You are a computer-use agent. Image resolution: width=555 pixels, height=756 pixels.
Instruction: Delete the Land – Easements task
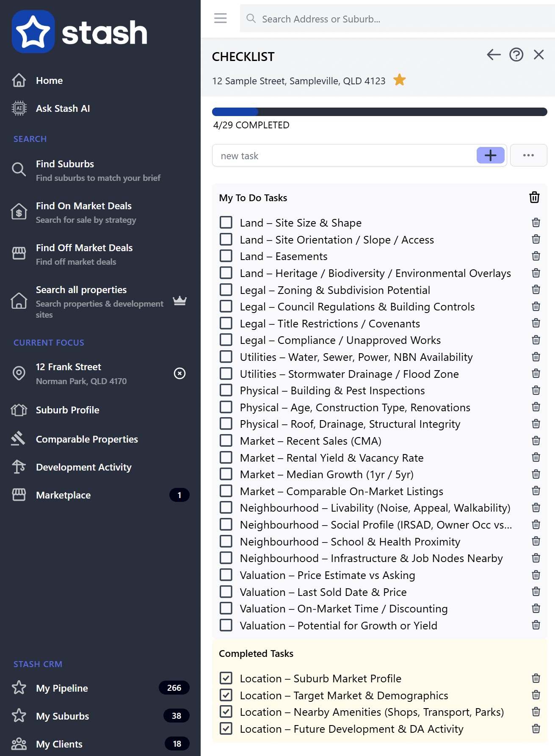click(536, 256)
